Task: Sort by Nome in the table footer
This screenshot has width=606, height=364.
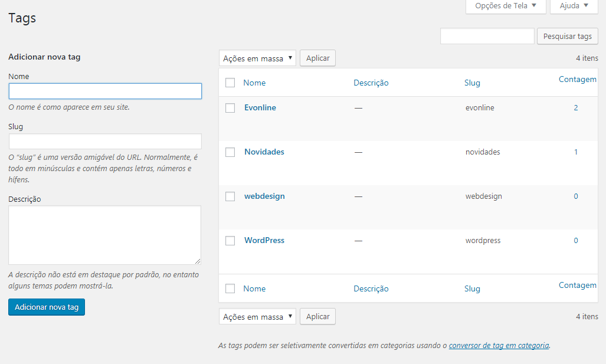Action: pyautogui.click(x=254, y=288)
